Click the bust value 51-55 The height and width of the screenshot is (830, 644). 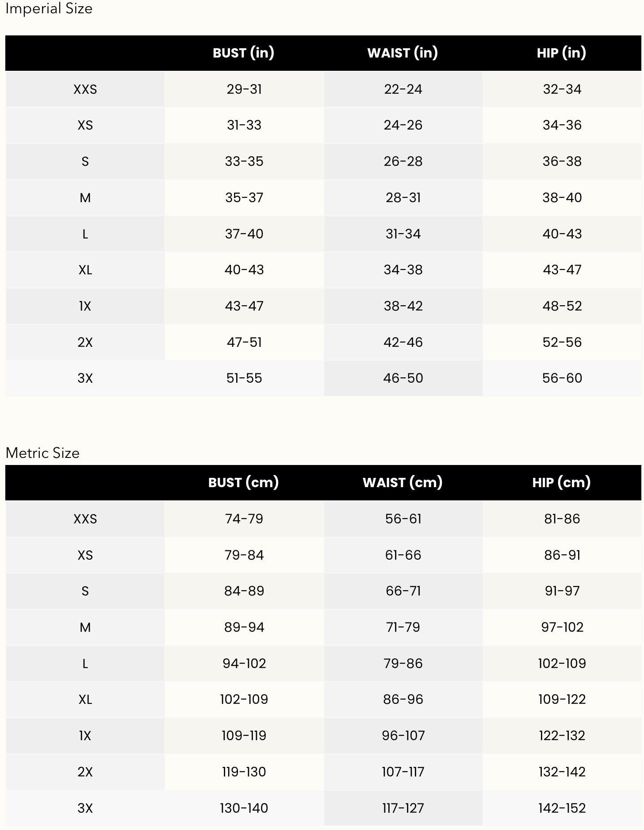244,378
